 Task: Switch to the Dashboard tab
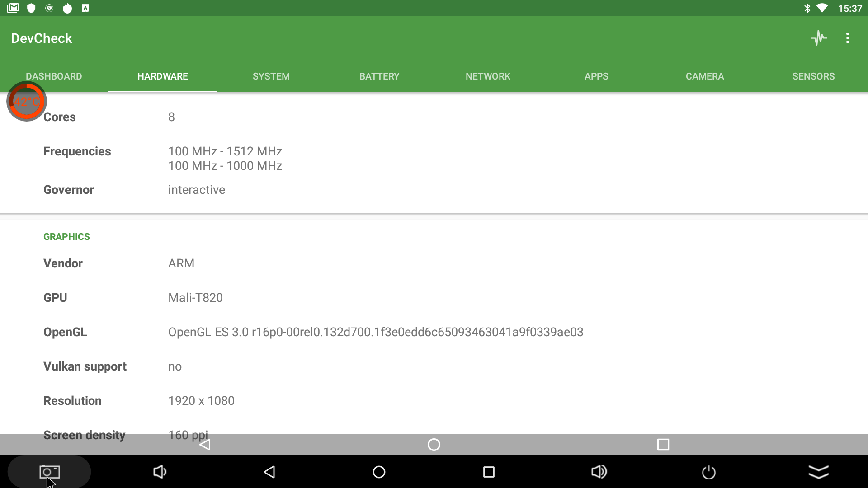(x=54, y=76)
